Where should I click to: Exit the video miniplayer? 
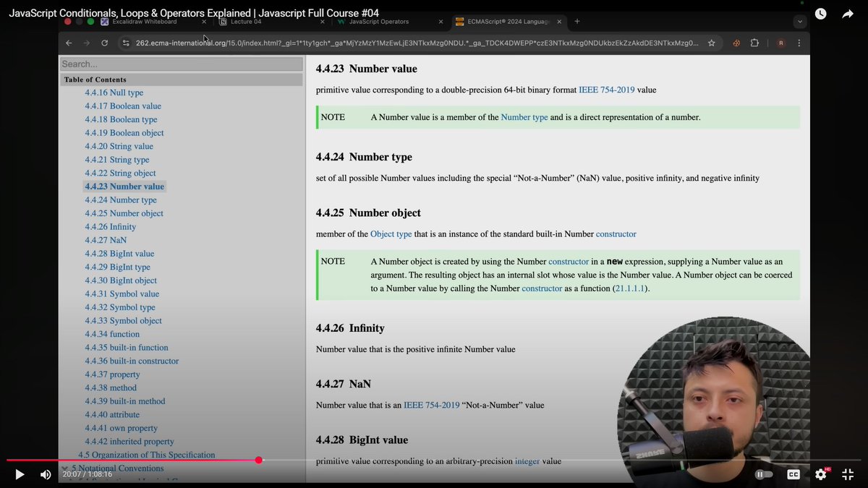(x=847, y=474)
